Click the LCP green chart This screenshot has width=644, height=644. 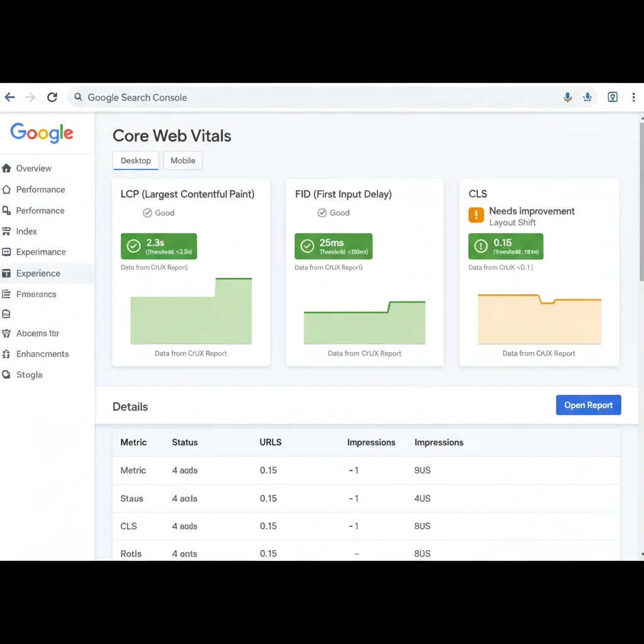(191, 311)
